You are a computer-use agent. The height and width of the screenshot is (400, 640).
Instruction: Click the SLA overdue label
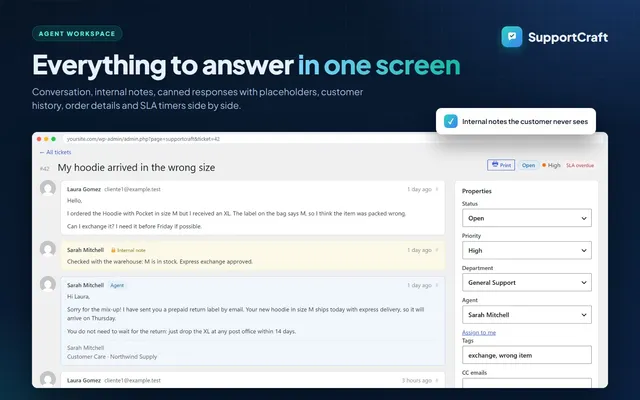(580, 165)
